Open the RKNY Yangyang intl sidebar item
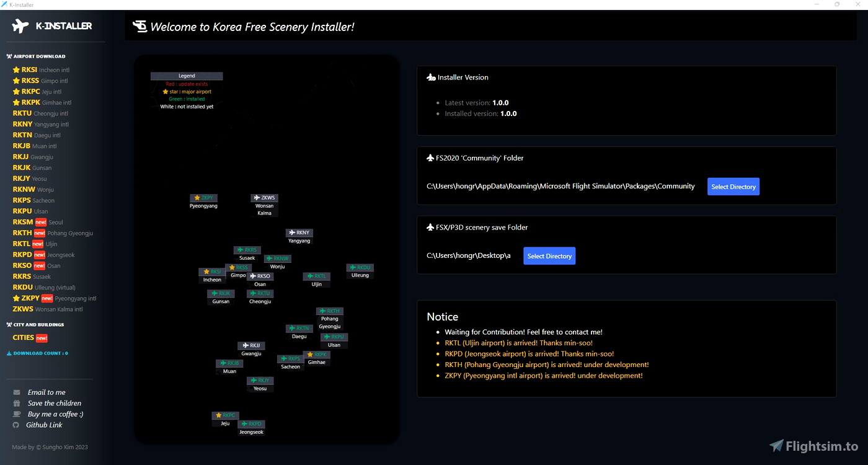Screen dimensions: 868x465 [41, 124]
